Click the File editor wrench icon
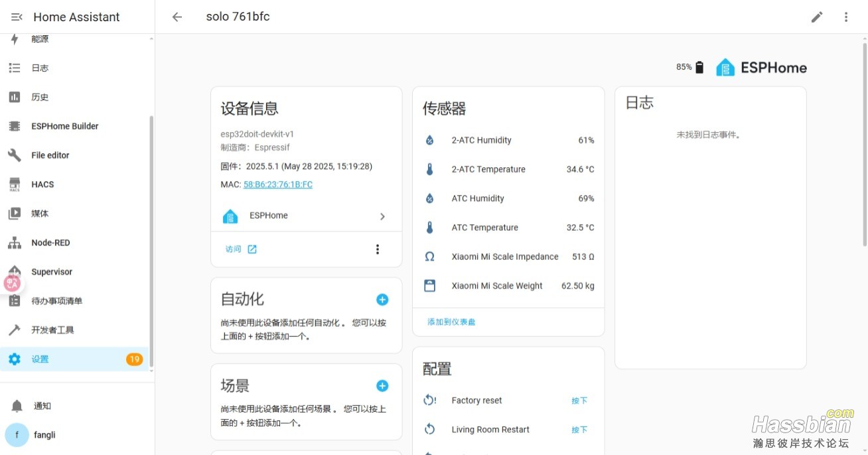 click(15, 155)
